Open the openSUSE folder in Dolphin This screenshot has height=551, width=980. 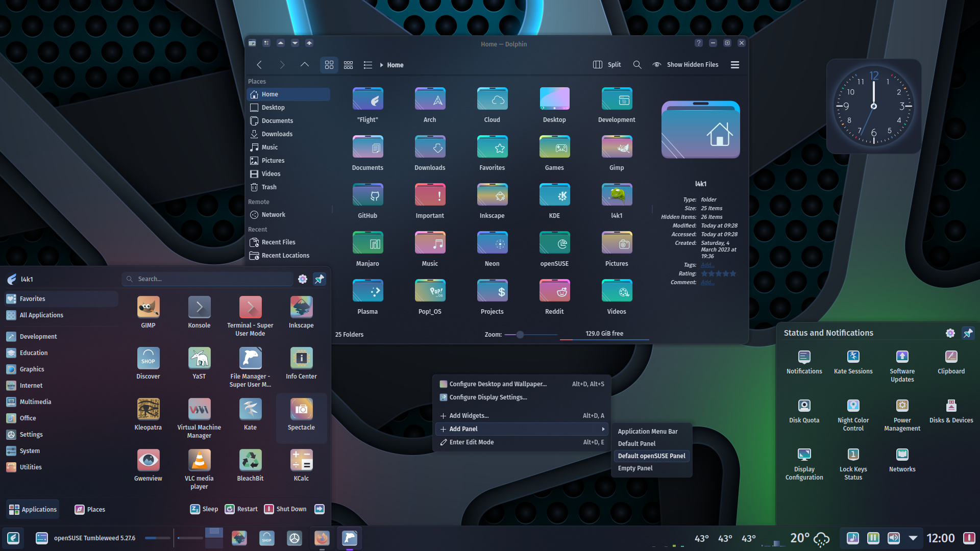pyautogui.click(x=554, y=249)
